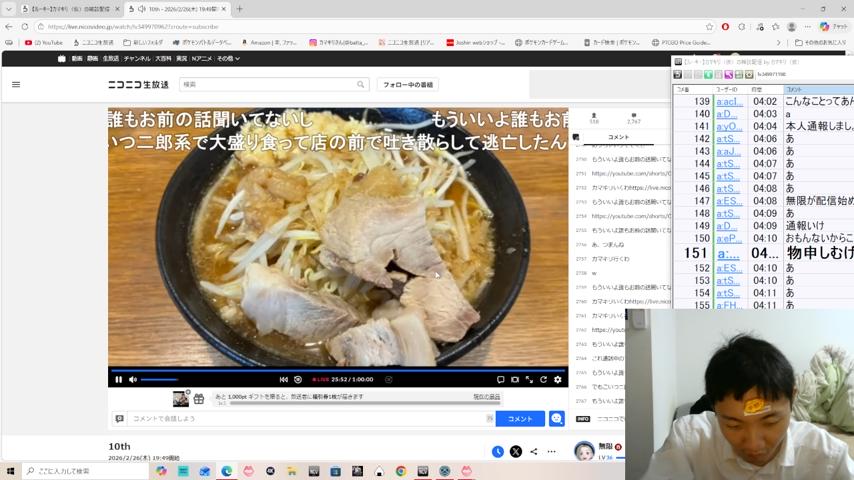Image resolution: width=854 pixels, height=480 pixels.
Task: Enter fullscreen on the video player
Action: click(529, 380)
